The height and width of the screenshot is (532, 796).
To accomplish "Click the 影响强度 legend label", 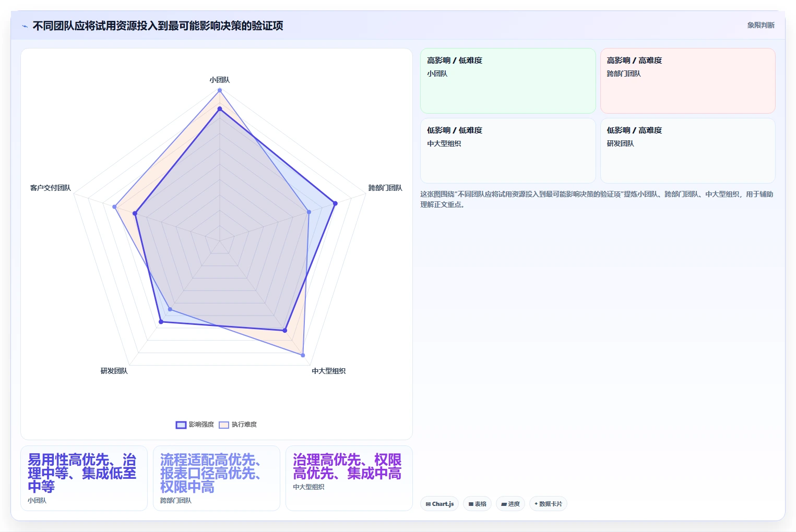I will [x=201, y=425].
